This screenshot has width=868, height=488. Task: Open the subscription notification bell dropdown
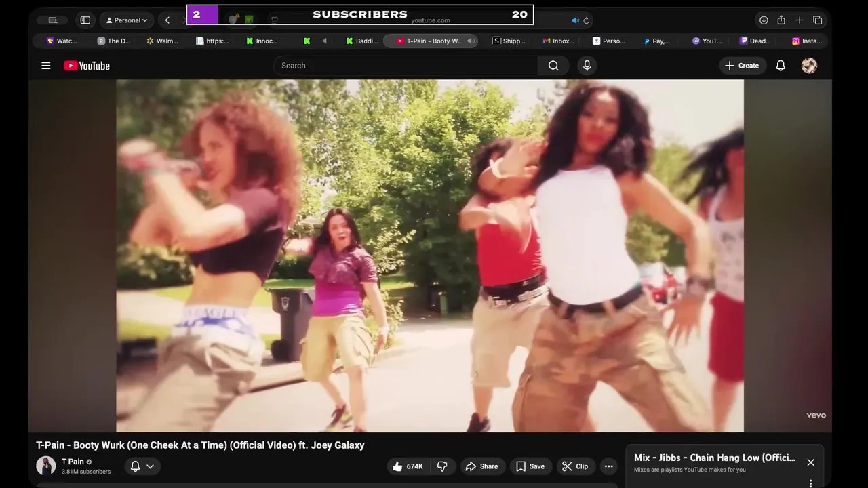tap(142, 466)
